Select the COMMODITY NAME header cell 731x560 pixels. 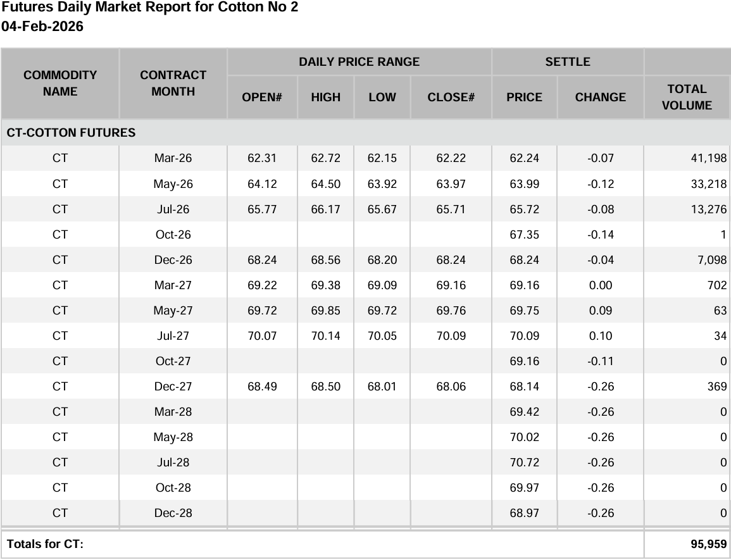coord(60,83)
